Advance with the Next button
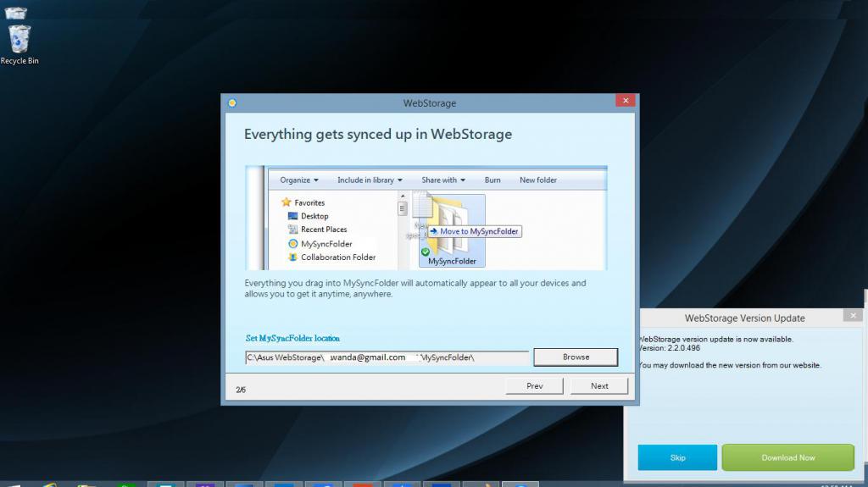The width and height of the screenshot is (868, 487). pos(599,385)
